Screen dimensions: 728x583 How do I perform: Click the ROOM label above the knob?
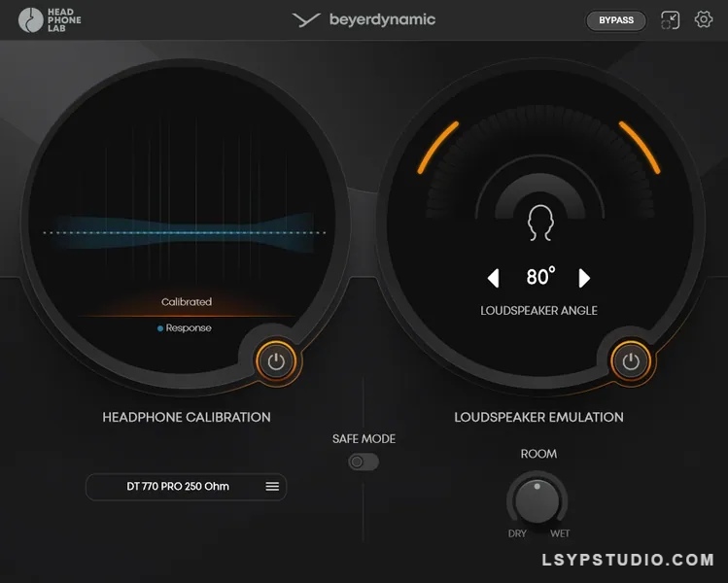pyautogui.click(x=538, y=454)
